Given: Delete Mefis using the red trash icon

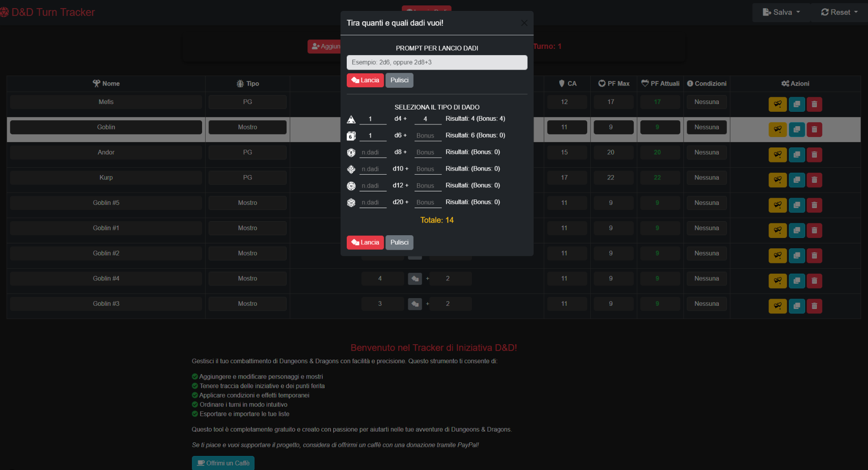Looking at the screenshot, I should pyautogui.click(x=814, y=104).
